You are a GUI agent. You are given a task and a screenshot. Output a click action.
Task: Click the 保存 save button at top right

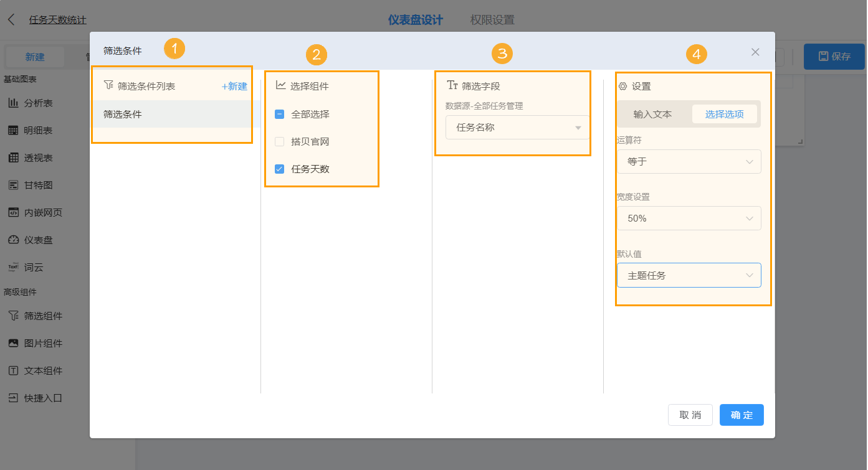834,55
